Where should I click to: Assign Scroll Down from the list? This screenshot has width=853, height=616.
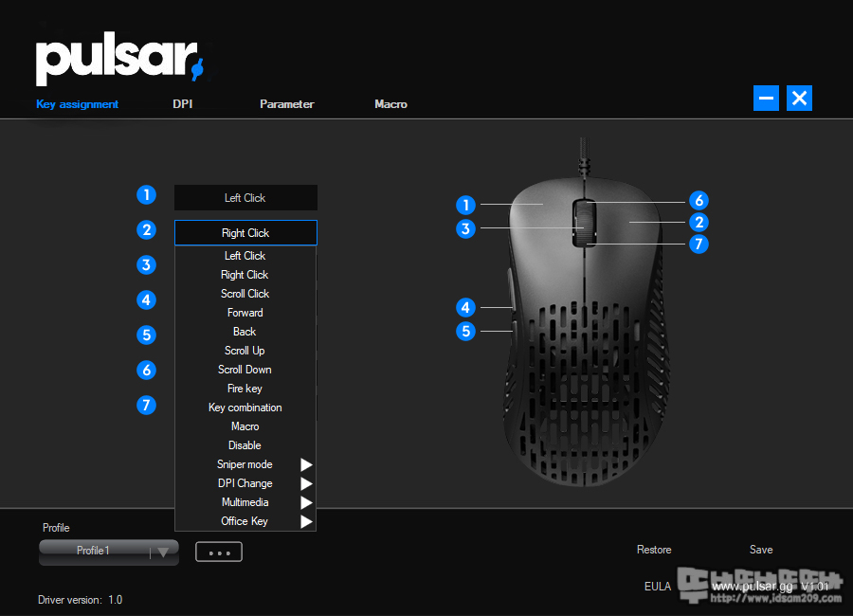click(245, 370)
